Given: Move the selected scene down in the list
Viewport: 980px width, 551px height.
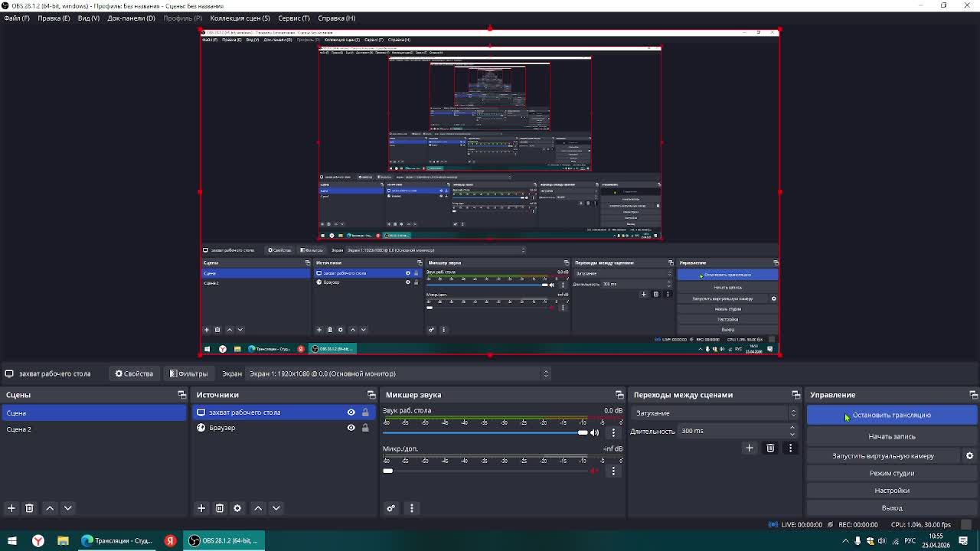Looking at the screenshot, I should 67,508.
